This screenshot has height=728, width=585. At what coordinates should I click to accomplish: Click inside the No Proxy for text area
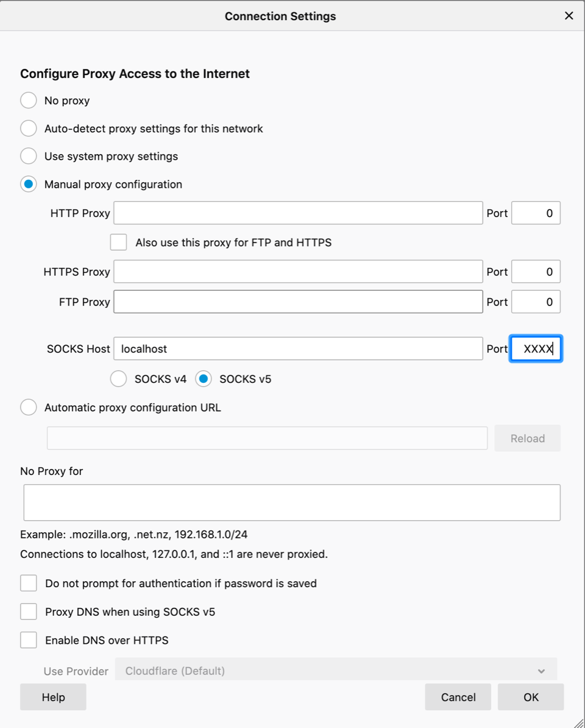coord(291,502)
